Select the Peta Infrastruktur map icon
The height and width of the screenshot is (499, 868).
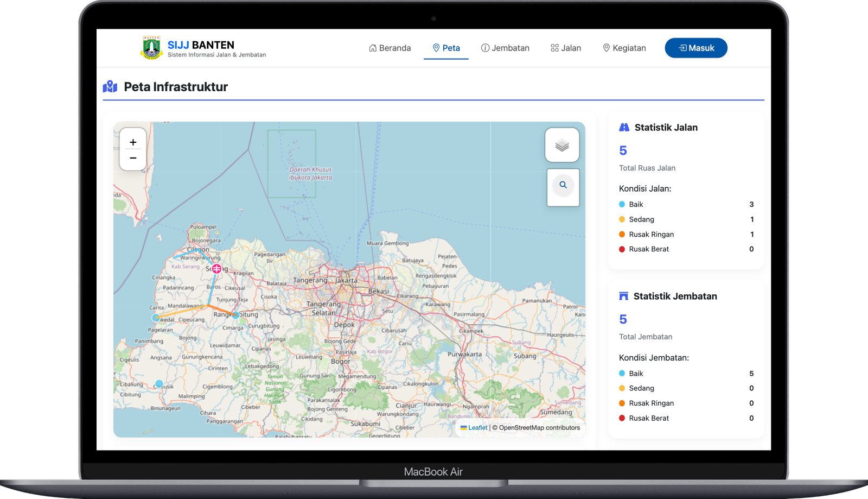coord(110,86)
